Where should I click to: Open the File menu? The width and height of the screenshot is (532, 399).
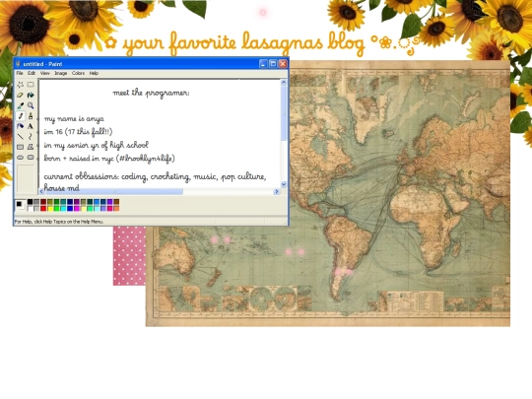click(20, 73)
